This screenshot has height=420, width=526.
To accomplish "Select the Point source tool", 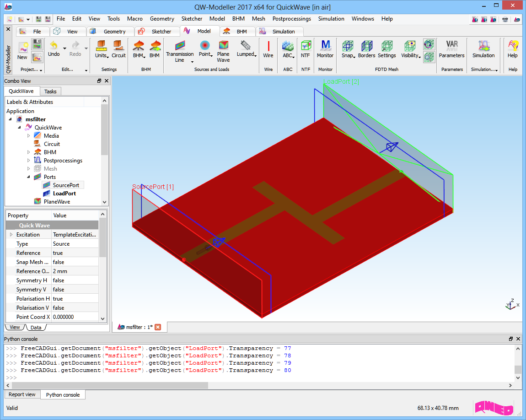I will (x=204, y=45).
